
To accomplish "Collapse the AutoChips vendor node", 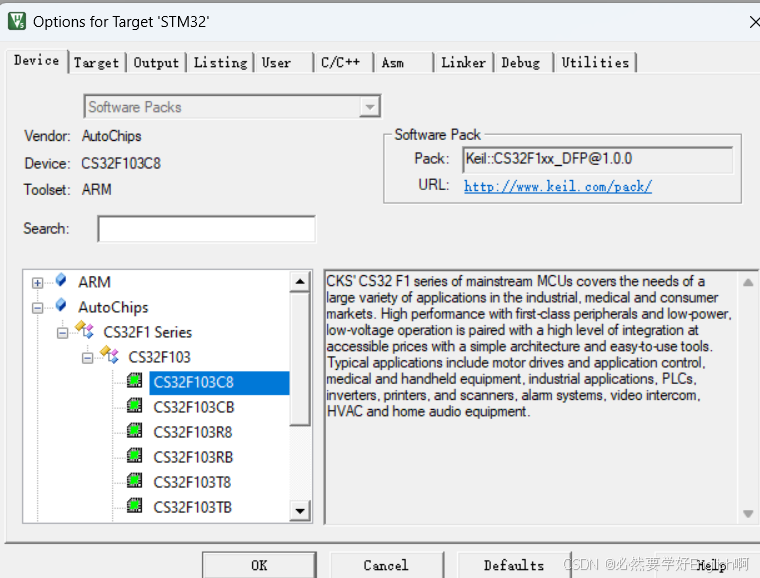I will coord(37,308).
